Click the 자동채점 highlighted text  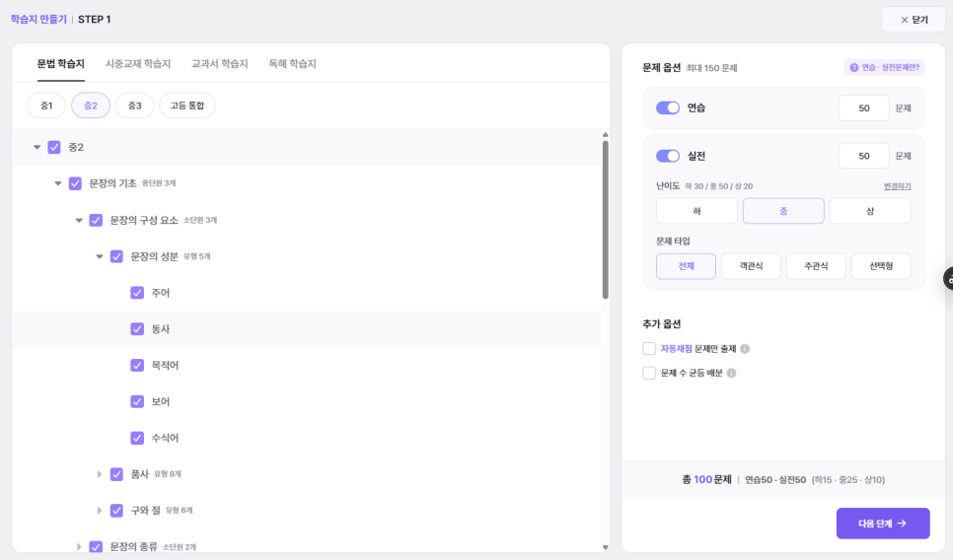(676, 349)
